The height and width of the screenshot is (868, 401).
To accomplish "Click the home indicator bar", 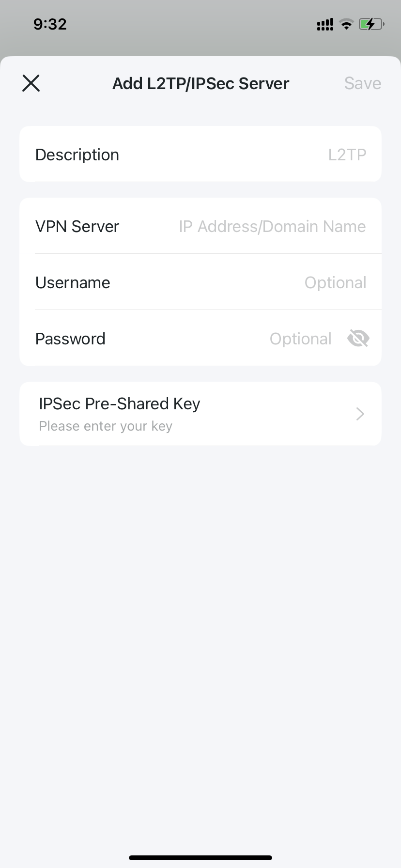I will pos(200,857).
